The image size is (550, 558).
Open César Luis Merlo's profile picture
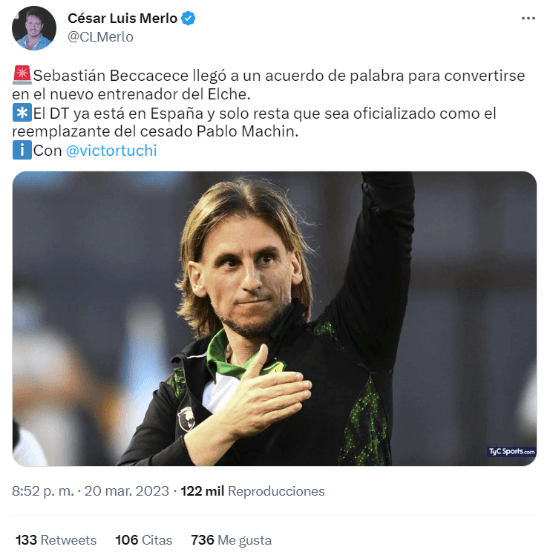[x=34, y=28]
